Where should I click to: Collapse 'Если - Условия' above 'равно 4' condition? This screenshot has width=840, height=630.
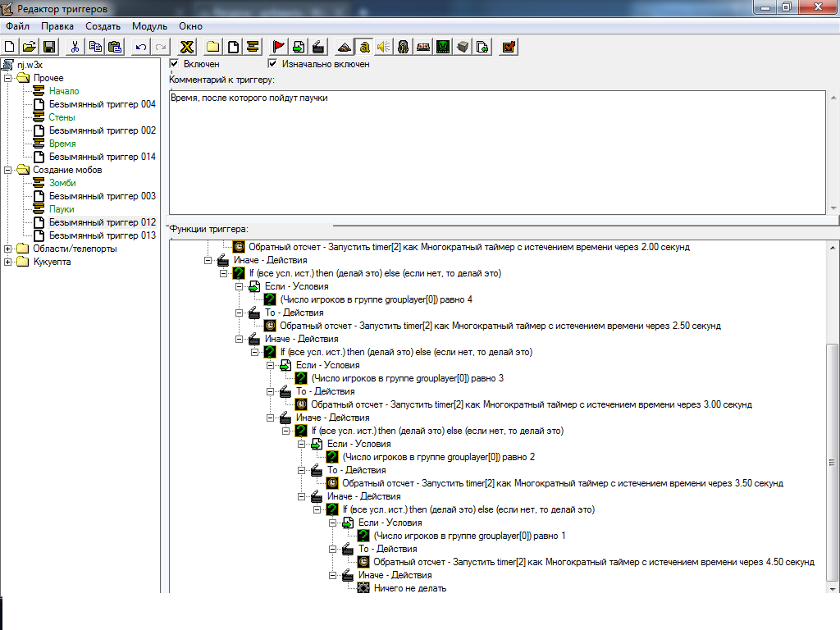point(239,286)
